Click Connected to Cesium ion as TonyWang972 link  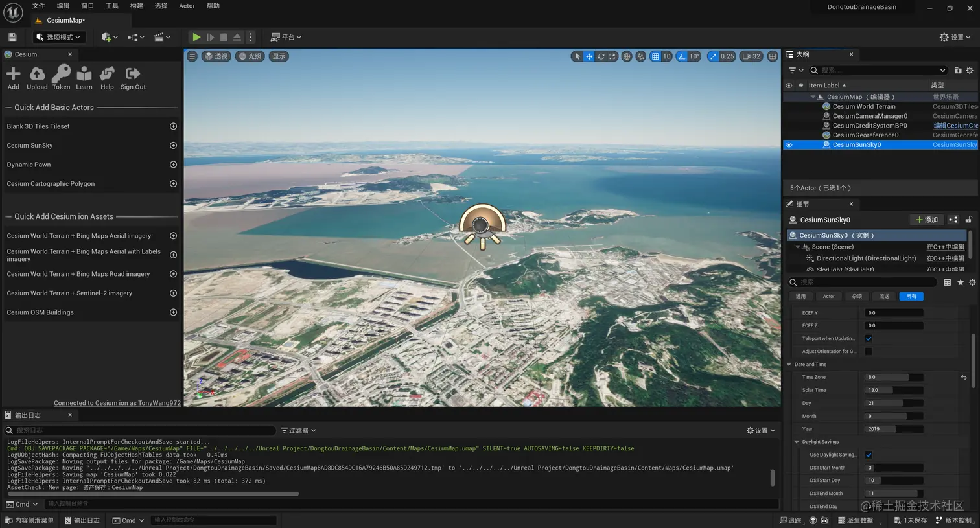117,402
